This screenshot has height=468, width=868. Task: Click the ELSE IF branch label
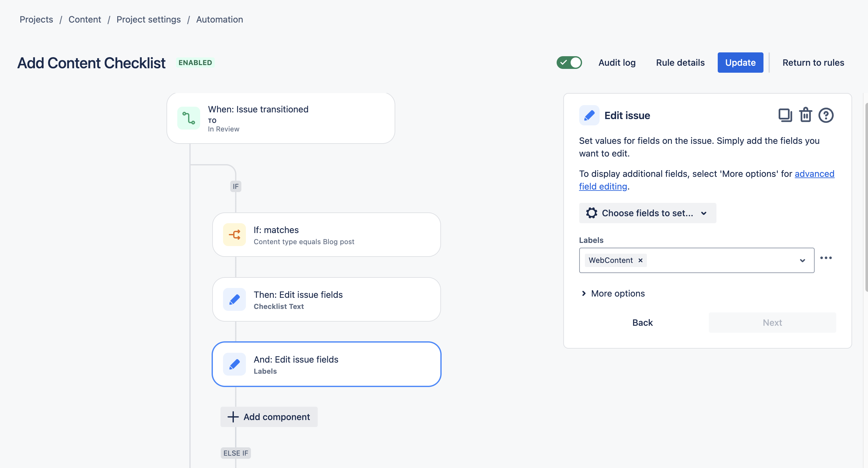(x=235, y=453)
